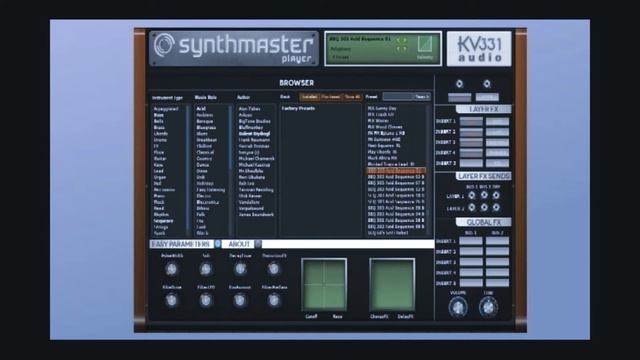
Task: Turn the Layer 2 Bus 2 send knob
Action: pos(484,207)
